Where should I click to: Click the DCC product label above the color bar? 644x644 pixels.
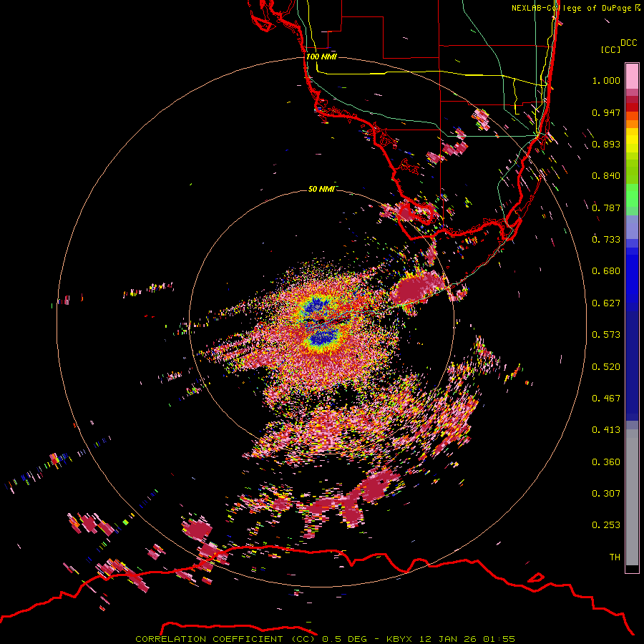tap(628, 43)
